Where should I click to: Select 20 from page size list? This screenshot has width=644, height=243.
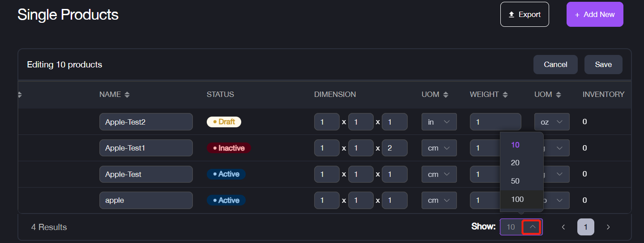[x=516, y=163]
